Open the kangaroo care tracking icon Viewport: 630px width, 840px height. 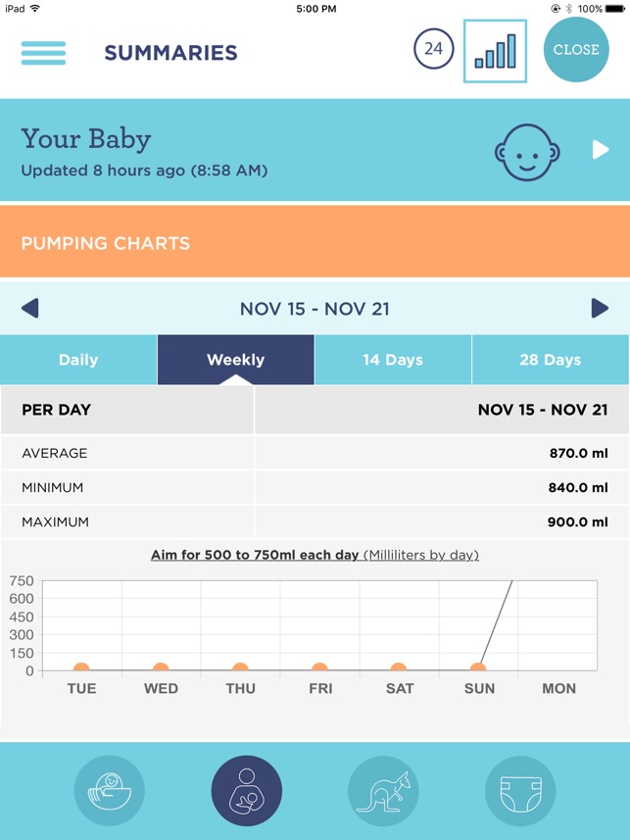(384, 791)
